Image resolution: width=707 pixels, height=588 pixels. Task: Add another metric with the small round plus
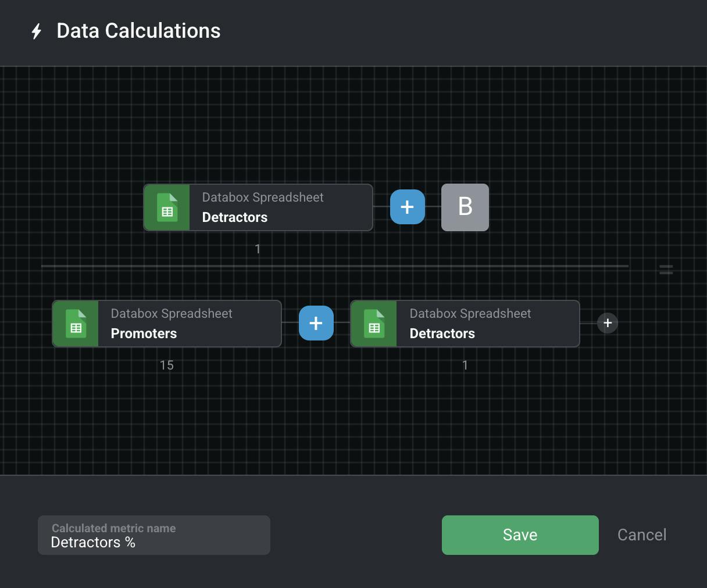coord(608,323)
